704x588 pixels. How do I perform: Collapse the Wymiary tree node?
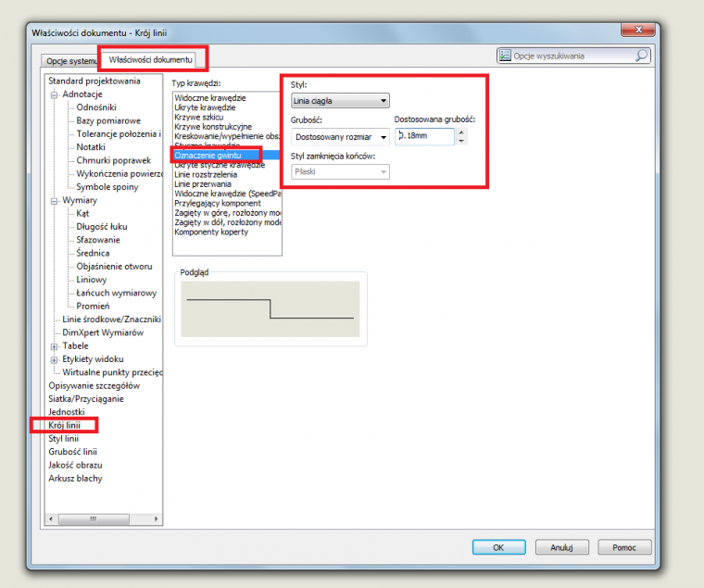(54, 201)
